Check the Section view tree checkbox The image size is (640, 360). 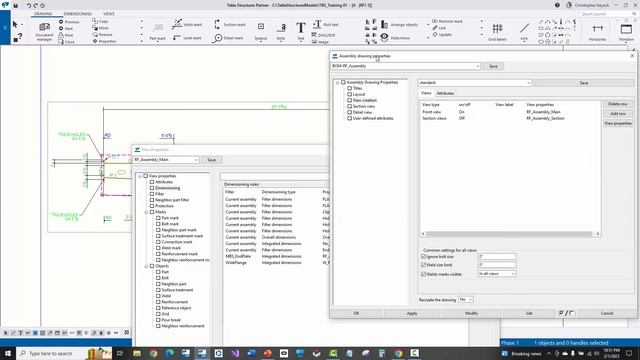click(x=349, y=106)
